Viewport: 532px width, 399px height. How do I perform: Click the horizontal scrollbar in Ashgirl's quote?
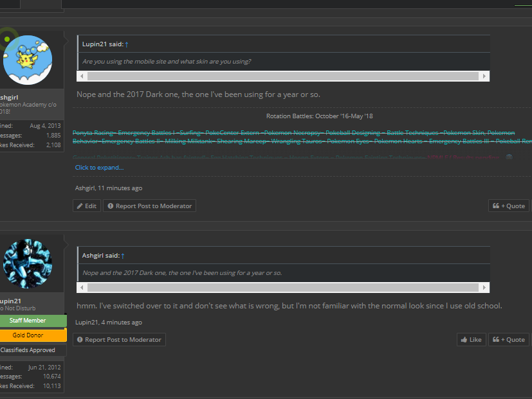(283, 287)
